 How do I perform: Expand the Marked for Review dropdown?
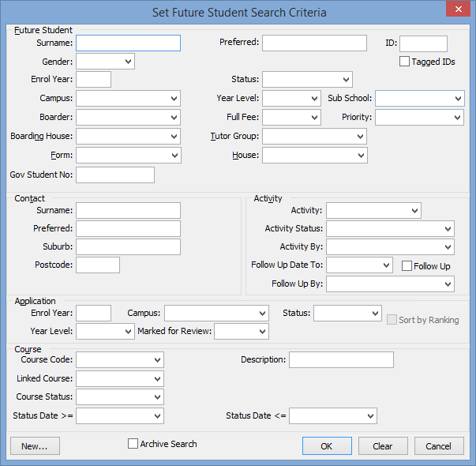[242, 332]
